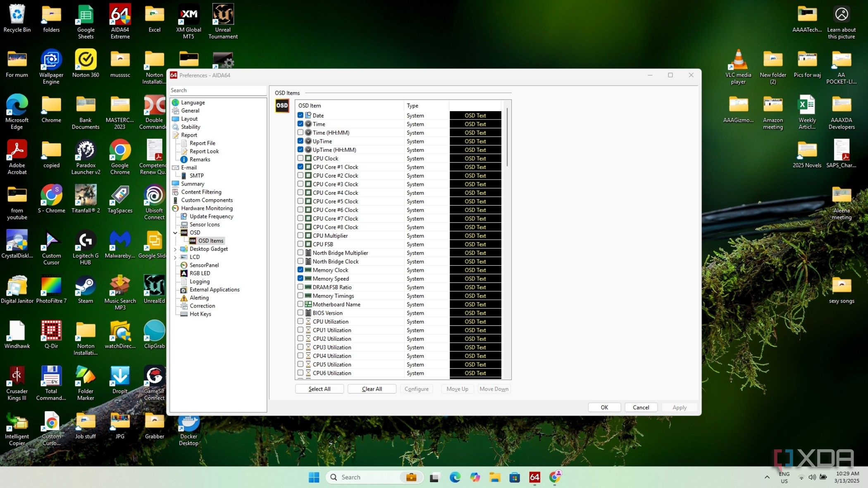This screenshot has height=488, width=868.
Task: Confirm preferences with OK
Action: (x=604, y=407)
